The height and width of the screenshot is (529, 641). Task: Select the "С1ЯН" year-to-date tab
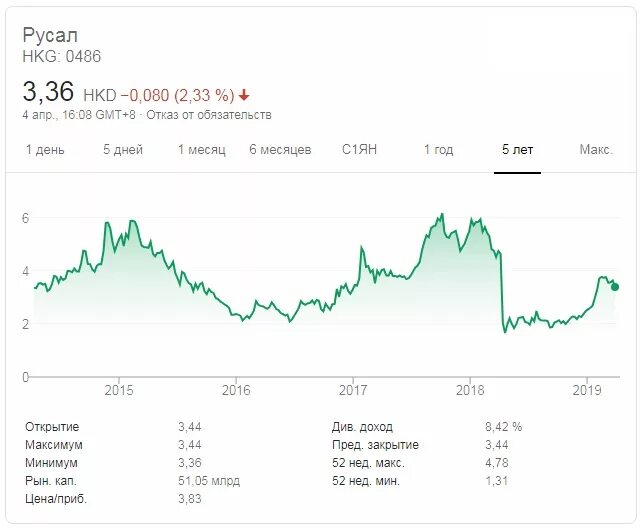(359, 150)
